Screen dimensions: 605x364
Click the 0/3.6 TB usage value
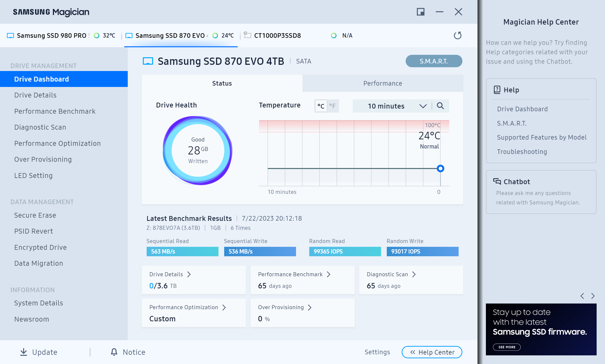163,286
